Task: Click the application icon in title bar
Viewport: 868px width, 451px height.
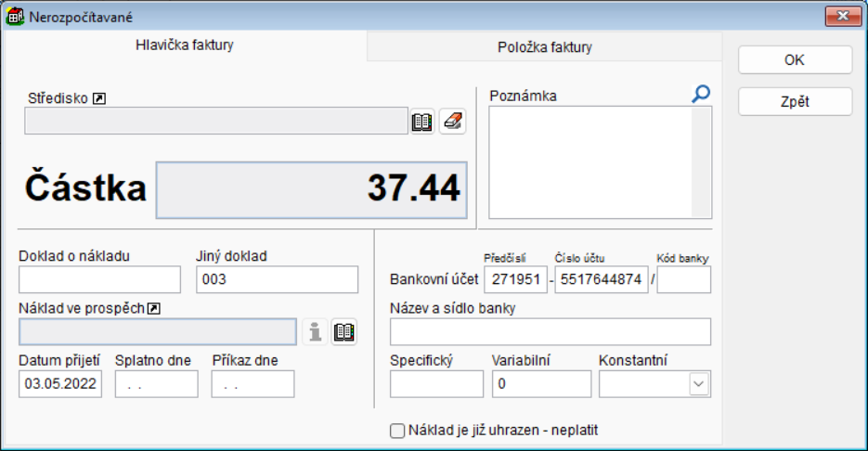Action: click(15, 16)
